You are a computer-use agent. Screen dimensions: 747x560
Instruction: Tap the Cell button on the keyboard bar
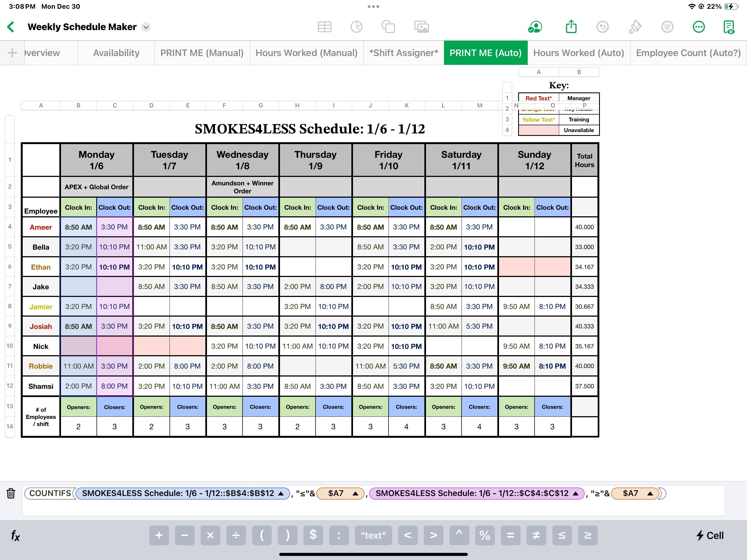[x=710, y=535]
